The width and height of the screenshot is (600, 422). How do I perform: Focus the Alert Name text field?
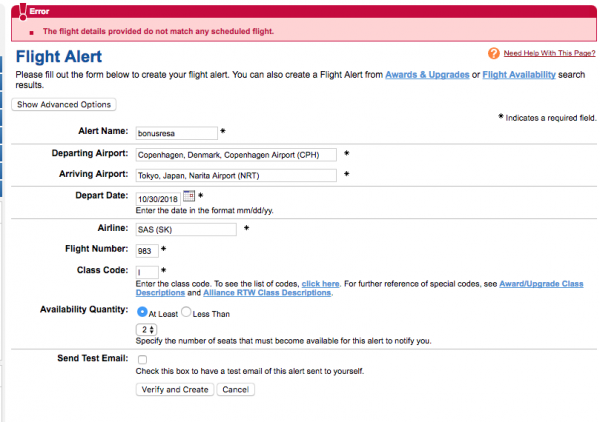175,132
